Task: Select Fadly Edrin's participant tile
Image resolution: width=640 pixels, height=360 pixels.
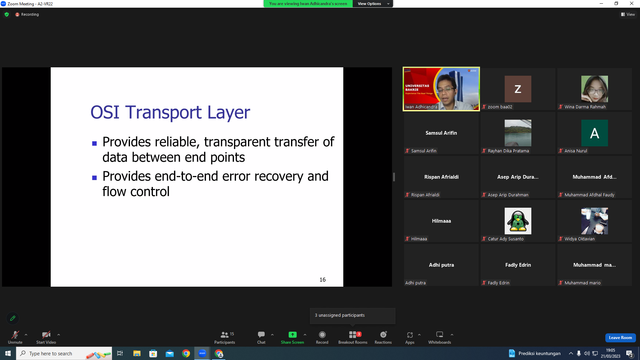Action: (518, 265)
